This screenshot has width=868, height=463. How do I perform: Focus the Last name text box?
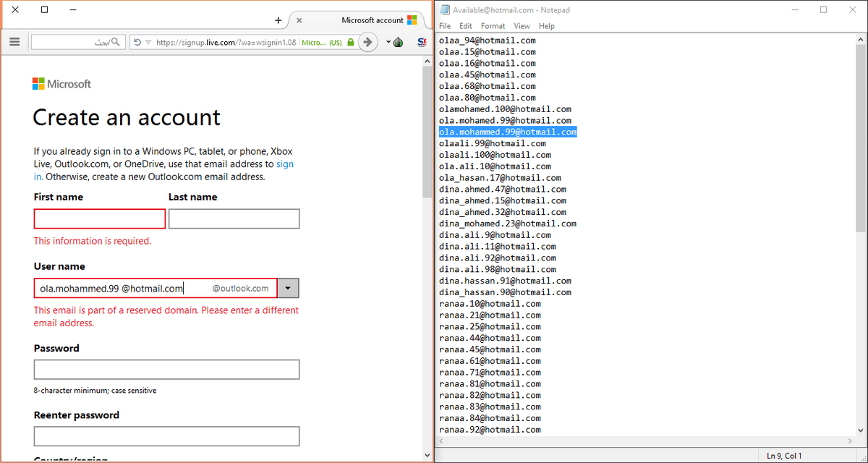coord(234,219)
